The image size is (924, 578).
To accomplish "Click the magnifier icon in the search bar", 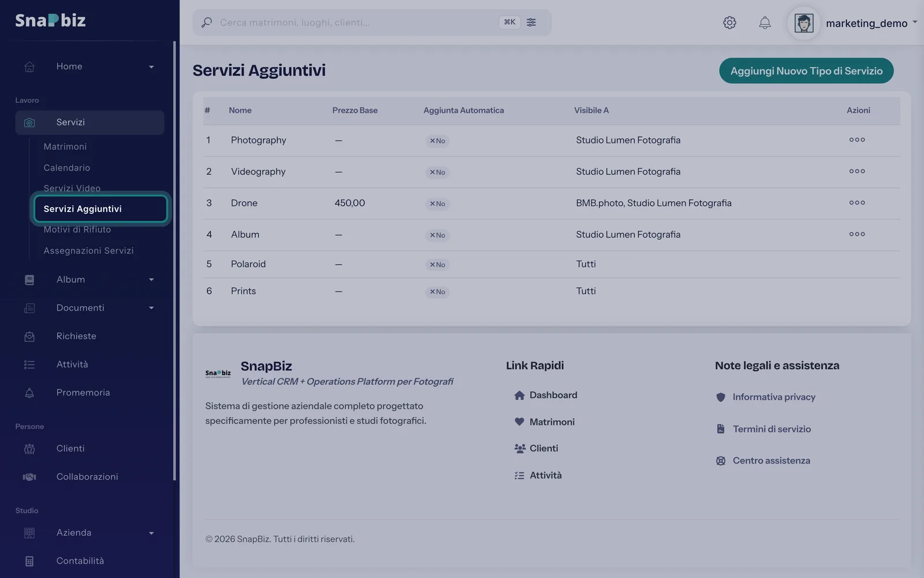I will [206, 23].
